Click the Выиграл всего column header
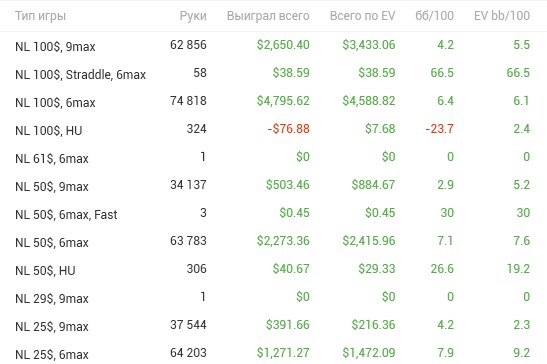Viewport: 547px width, 364px height. click(x=268, y=16)
